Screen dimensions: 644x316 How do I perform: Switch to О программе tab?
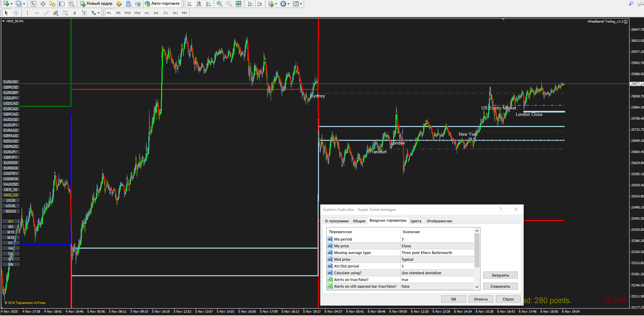click(337, 221)
